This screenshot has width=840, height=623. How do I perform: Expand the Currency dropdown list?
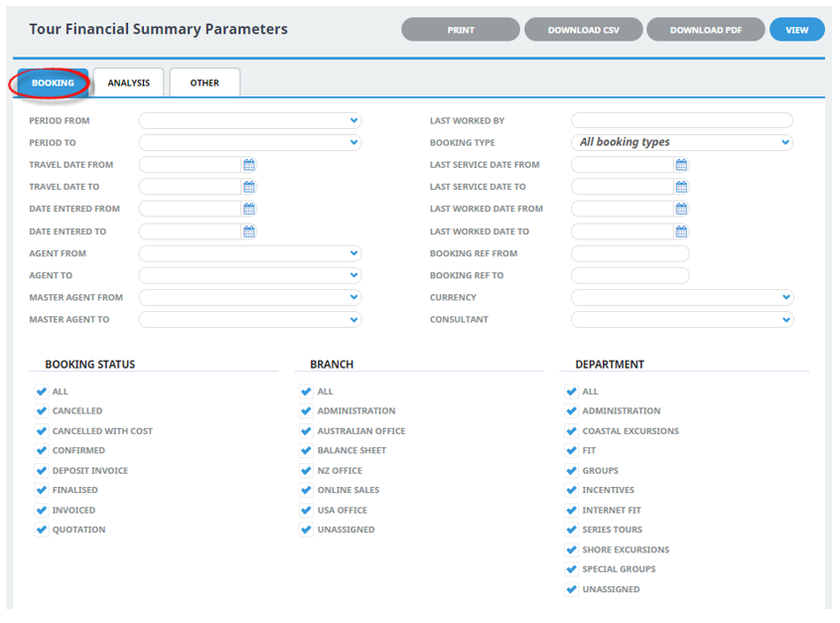pos(682,297)
